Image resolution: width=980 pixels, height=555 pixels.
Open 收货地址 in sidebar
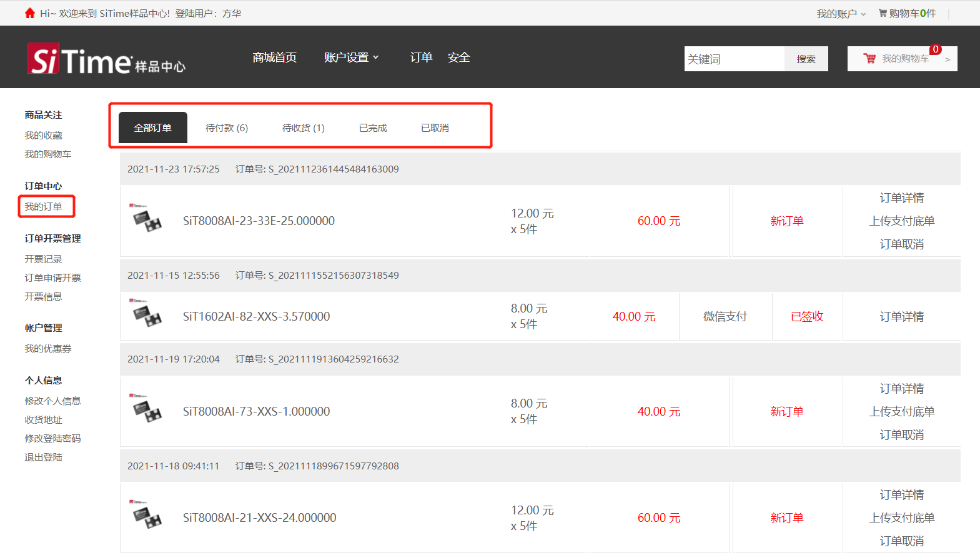coord(44,420)
